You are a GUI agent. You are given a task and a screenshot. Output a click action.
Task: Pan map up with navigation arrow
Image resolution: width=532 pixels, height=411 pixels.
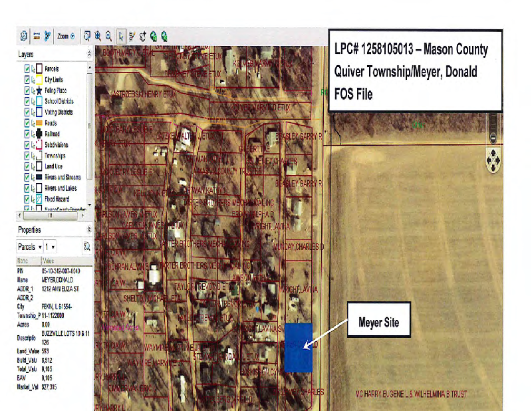(493, 153)
